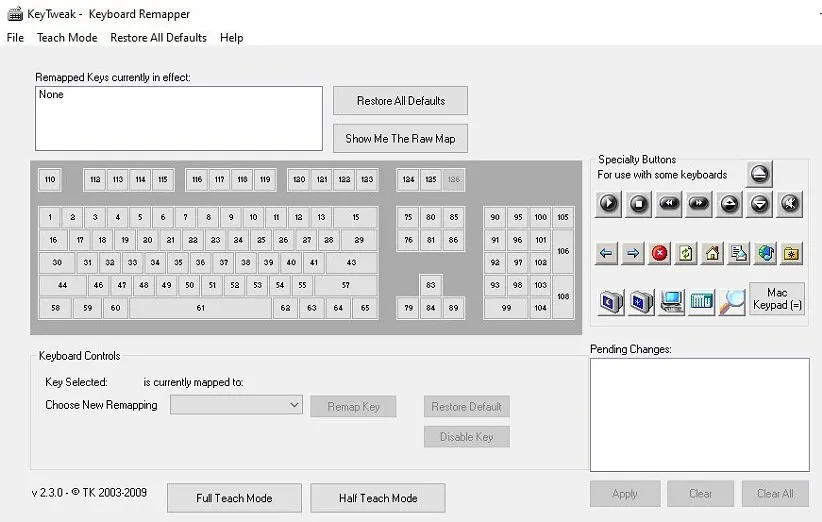Click the Pending Changes list box

tap(700, 415)
